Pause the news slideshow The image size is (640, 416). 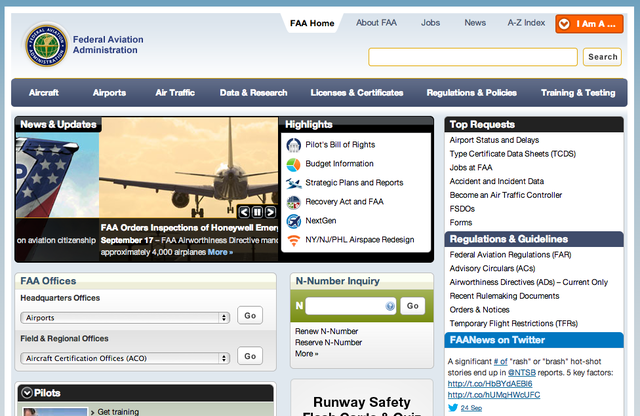coord(257,212)
